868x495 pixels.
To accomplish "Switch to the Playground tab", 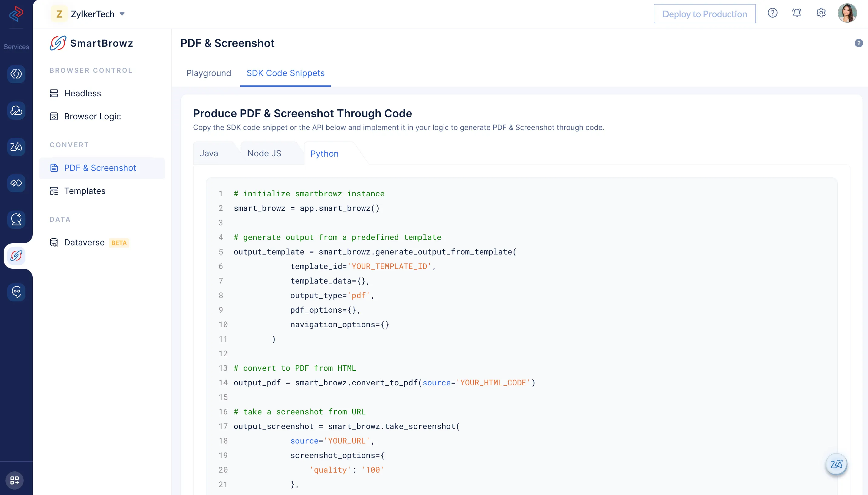I will click(x=209, y=73).
